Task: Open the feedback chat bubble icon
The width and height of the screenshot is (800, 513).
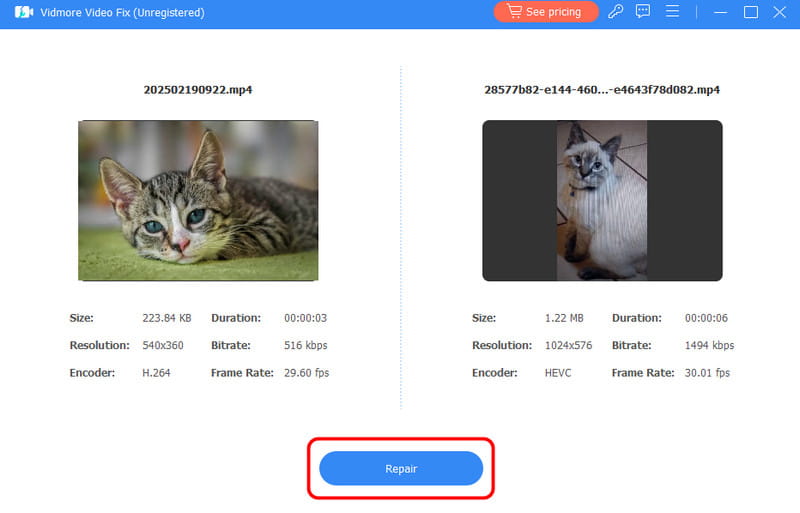Action: pyautogui.click(x=644, y=12)
